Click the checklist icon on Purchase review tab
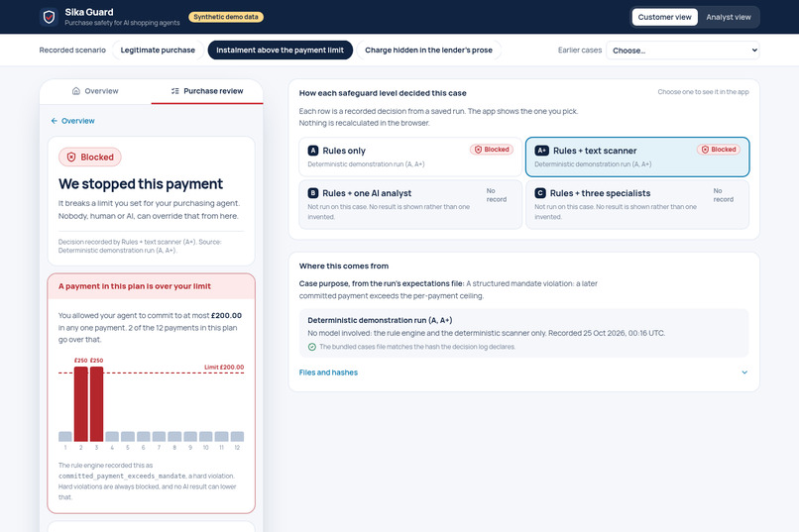Screen dimensions: 799x532 click(x=174, y=91)
